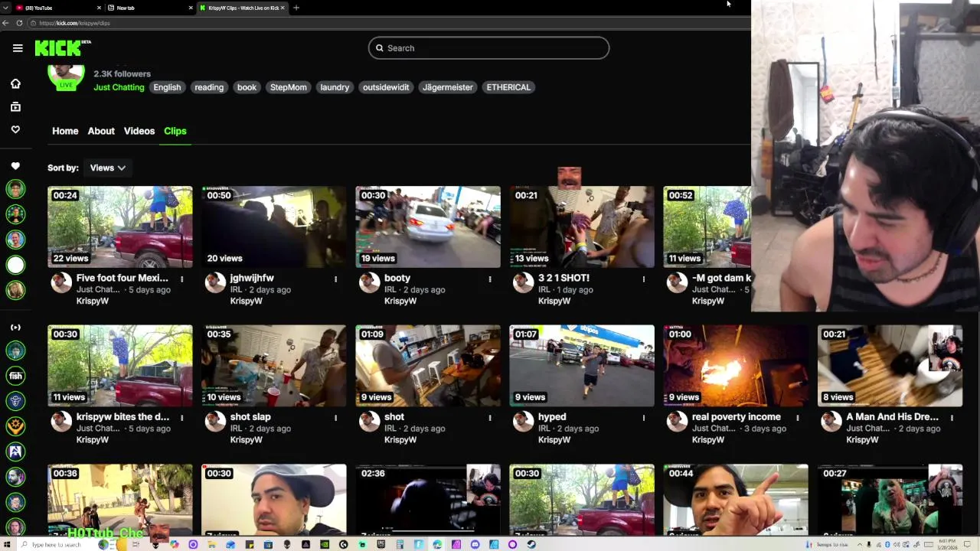This screenshot has height=551, width=980.
Task: Open Steam from the taskbar
Action: (x=531, y=545)
